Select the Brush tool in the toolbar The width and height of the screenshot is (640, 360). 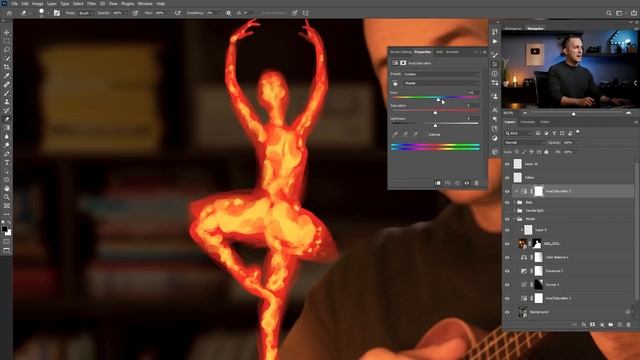[7, 93]
